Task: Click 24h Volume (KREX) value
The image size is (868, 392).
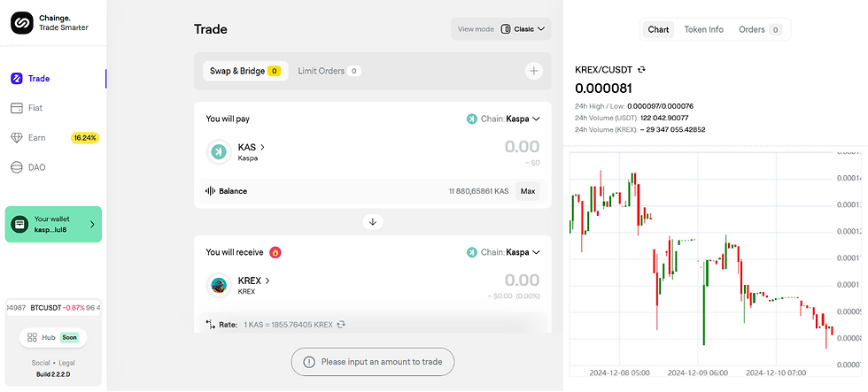Action: 672,129
